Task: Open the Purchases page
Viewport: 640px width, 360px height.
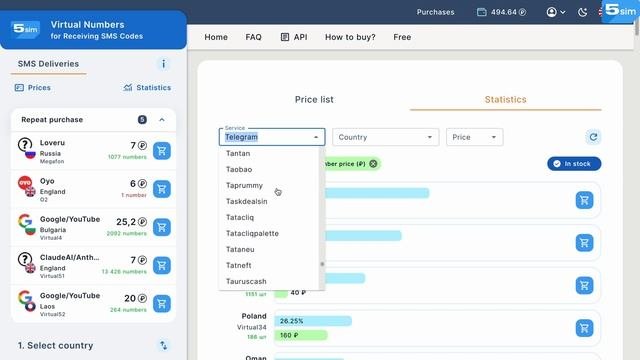Action: point(436,12)
